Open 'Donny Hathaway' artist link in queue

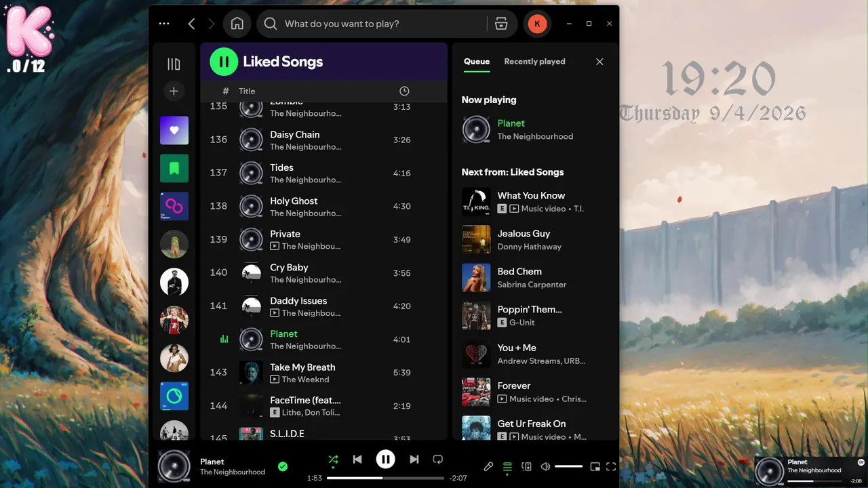point(529,247)
